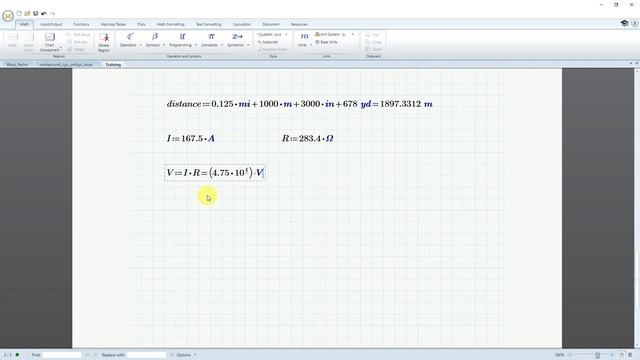640x360 pixels.
Task: Click the vertical scrollbar thumb
Action: (637, 281)
